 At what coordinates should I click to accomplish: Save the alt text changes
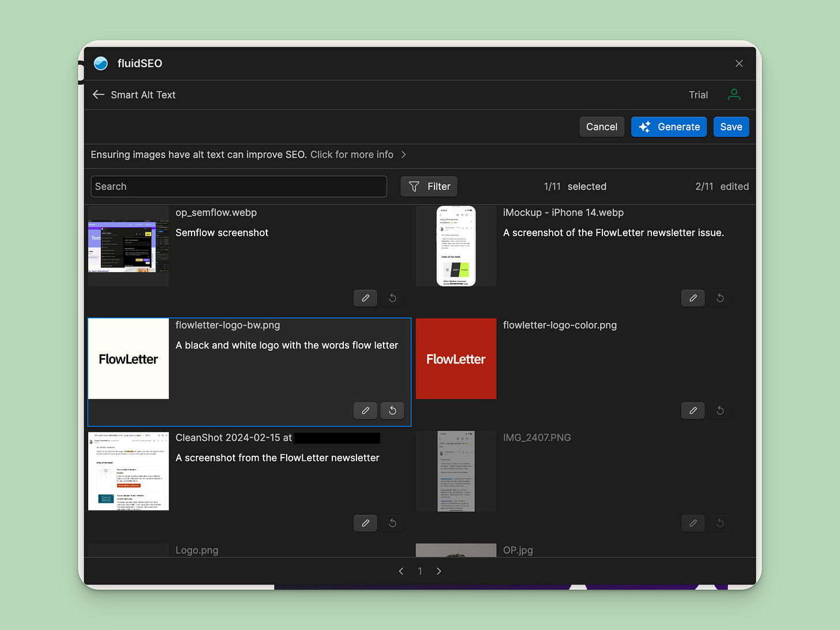[x=731, y=127]
